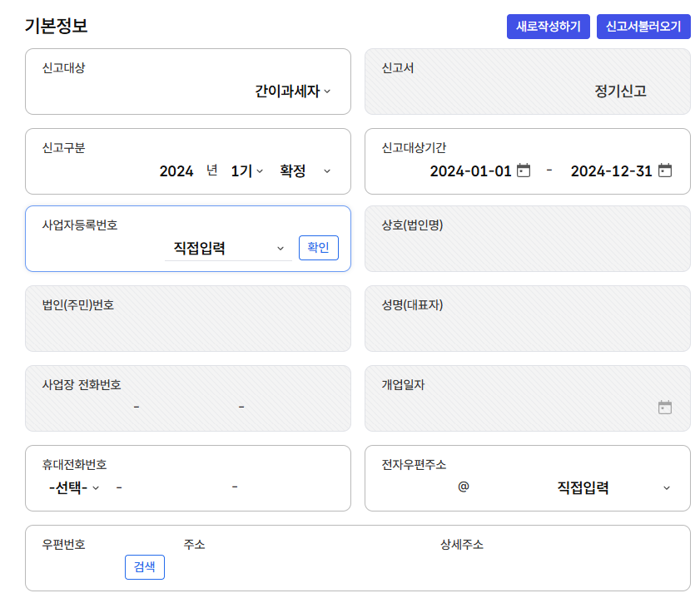
Task: Click the 2024-12-31 end date field
Action: coord(611,171)
